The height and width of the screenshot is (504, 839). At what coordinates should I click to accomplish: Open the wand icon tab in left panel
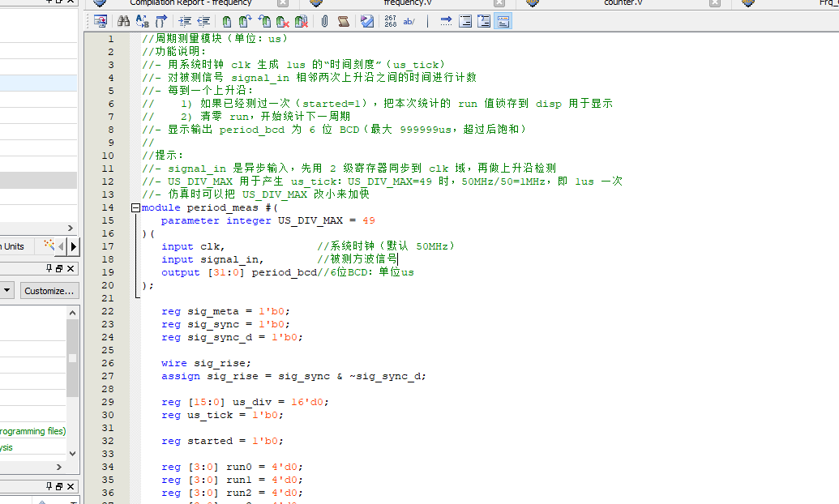pyautogui.click(x=49, y=245)
